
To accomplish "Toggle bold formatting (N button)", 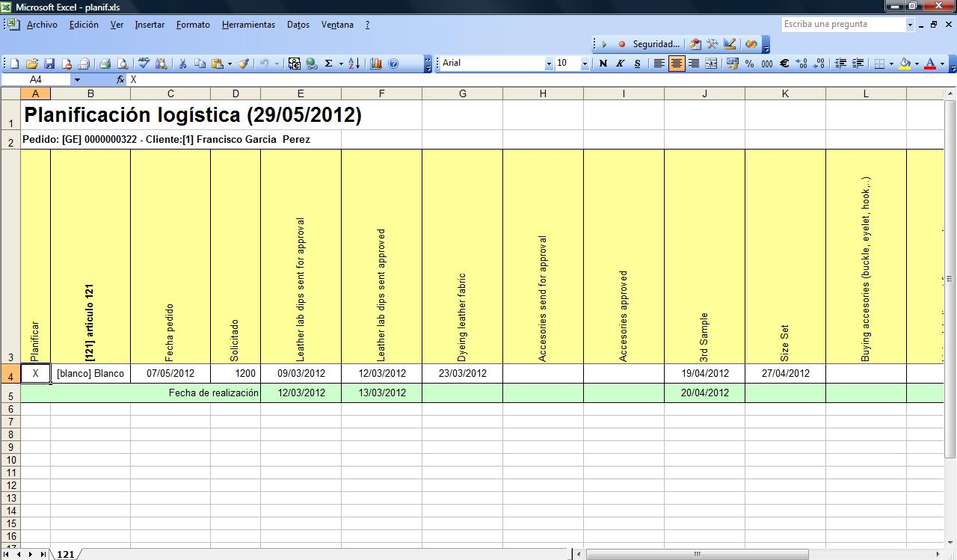I will click(x=603, y=64).
